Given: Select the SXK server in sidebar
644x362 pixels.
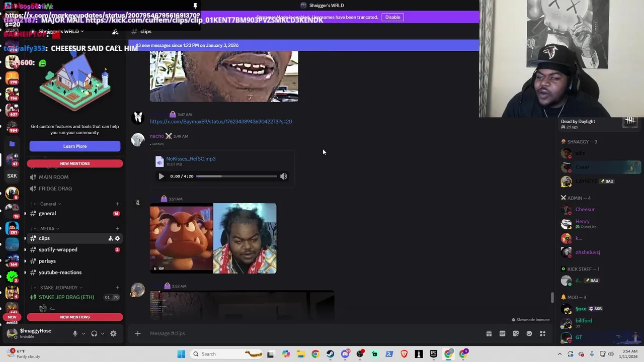Looking at the screenshot, I should point(12,176).
